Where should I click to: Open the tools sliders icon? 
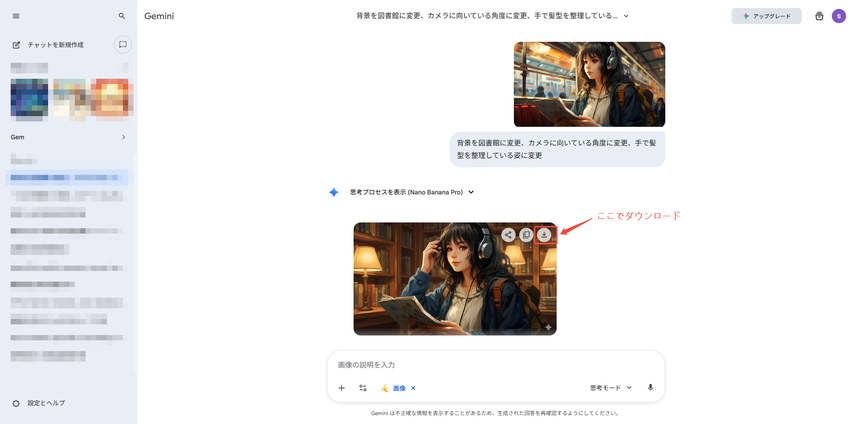pyautogui.click(x=363, y=388)
